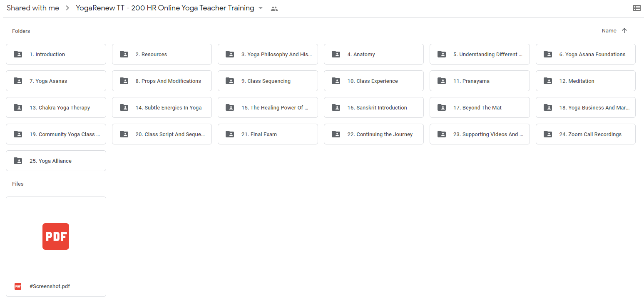Viewport: 644px width, 301px height.
Task: Click folder icon of 3. Yoga Philosophy
Action: tap(230, 54)
